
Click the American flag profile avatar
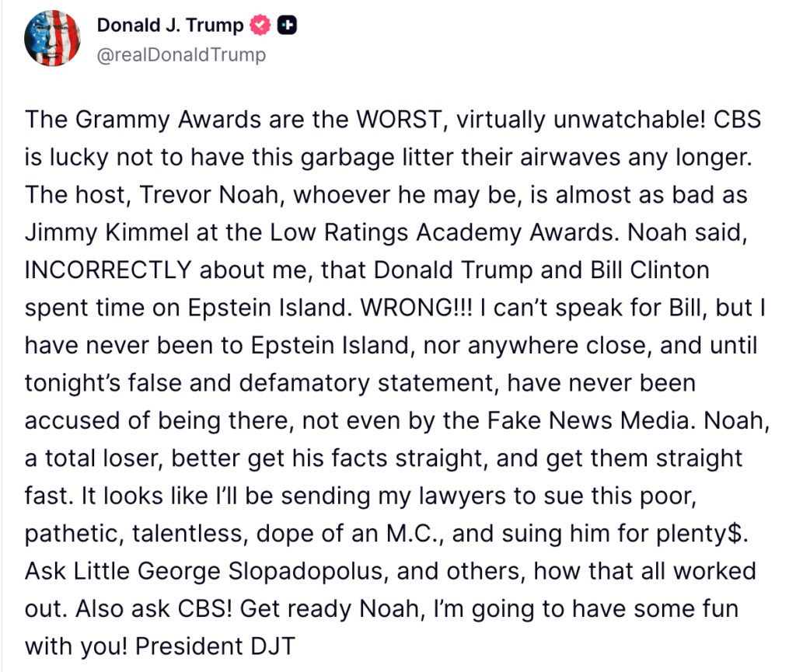coord(51,39)
